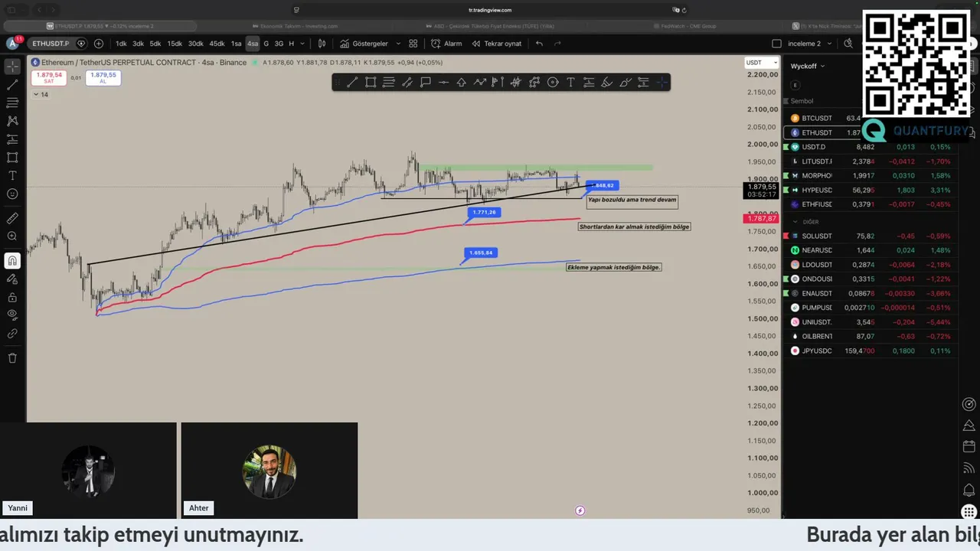980x551 pixels.
Task: Click the link drawings icon
Action: coord(12,334)
